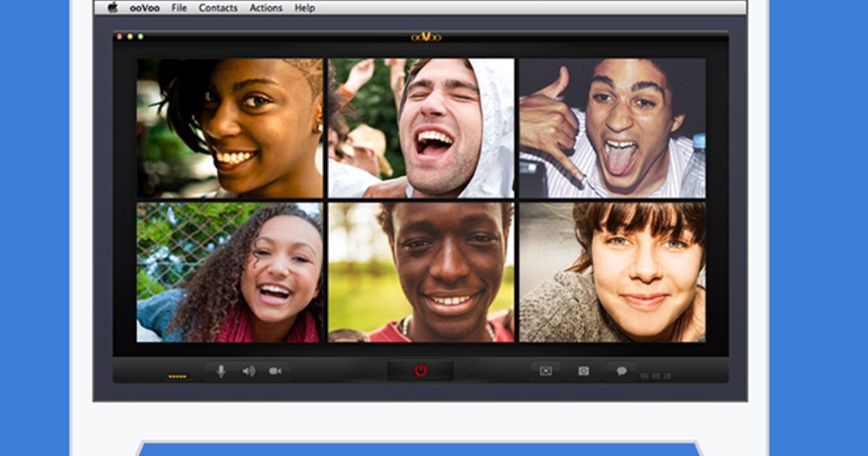Select the curly-haired woman with red scarf video
The width and height of the screenshot is (868, 456).
click(230, 272)
